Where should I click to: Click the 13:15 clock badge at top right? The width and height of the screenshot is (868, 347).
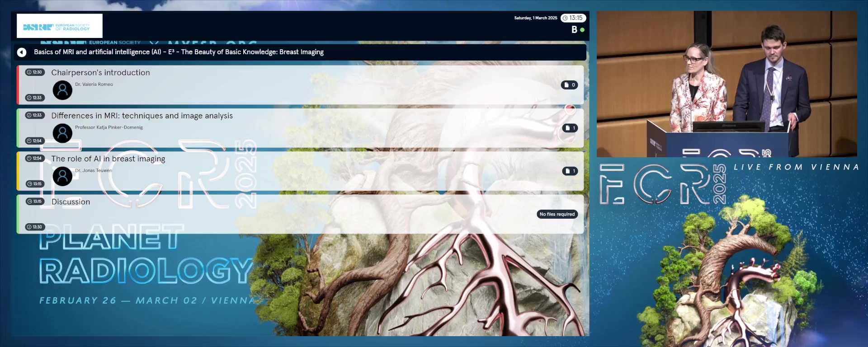573,18
